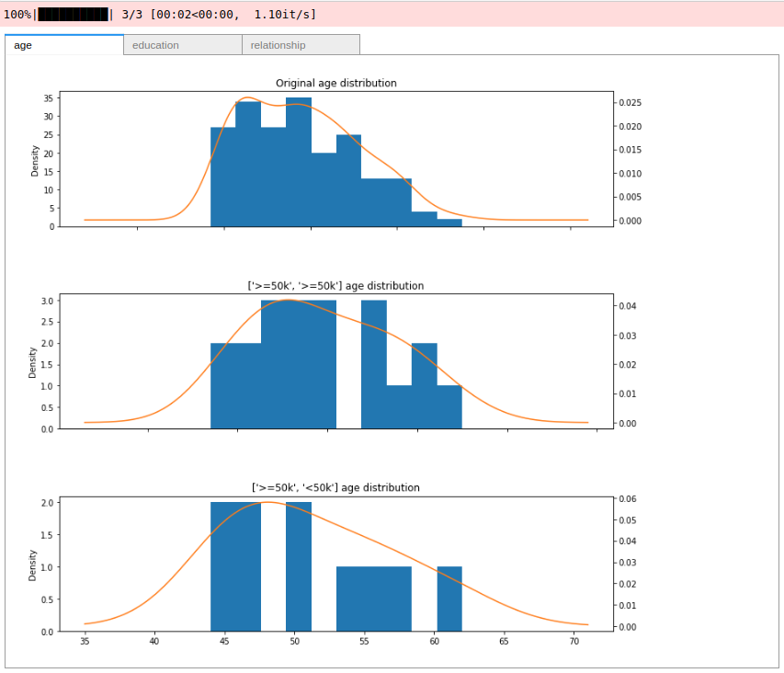The height and width of the screenshot is (673, 784).
Task: Switch to the education tab
Action: [x=182, y=45]
